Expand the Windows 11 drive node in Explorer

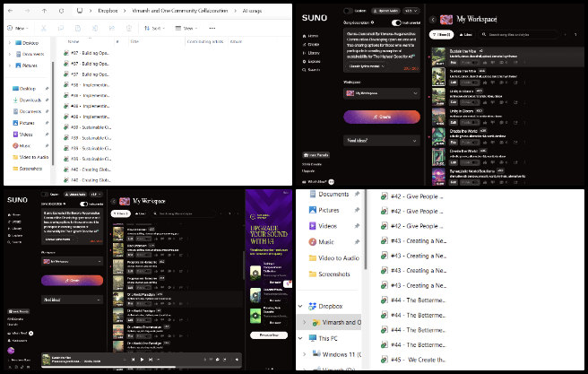pos(304,354)
